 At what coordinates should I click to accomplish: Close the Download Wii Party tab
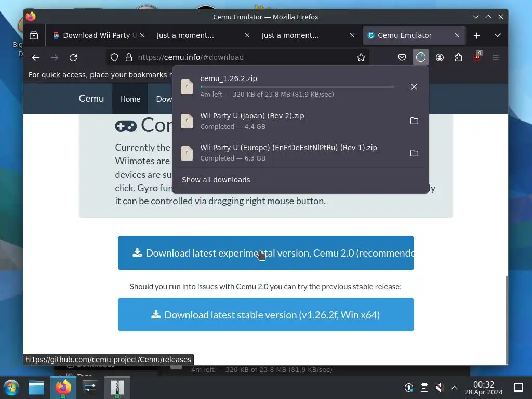pyautogui.click(x=142, y=35)
